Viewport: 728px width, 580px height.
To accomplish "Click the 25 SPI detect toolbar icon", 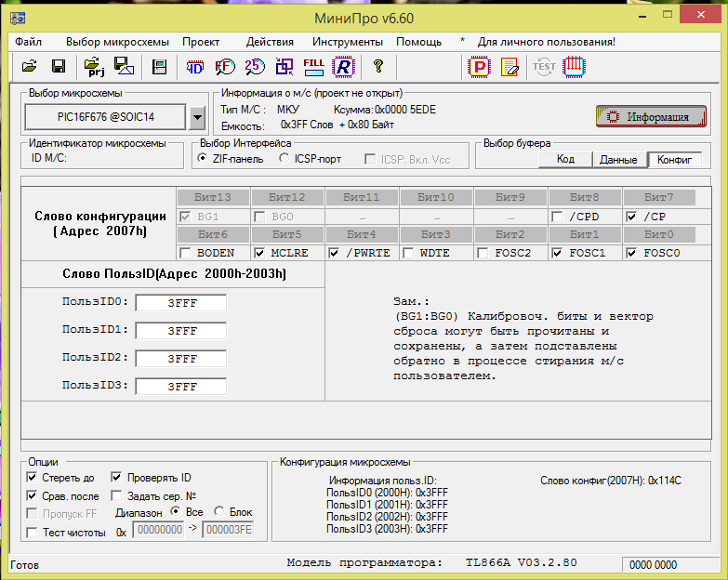I will click(255, 67).
